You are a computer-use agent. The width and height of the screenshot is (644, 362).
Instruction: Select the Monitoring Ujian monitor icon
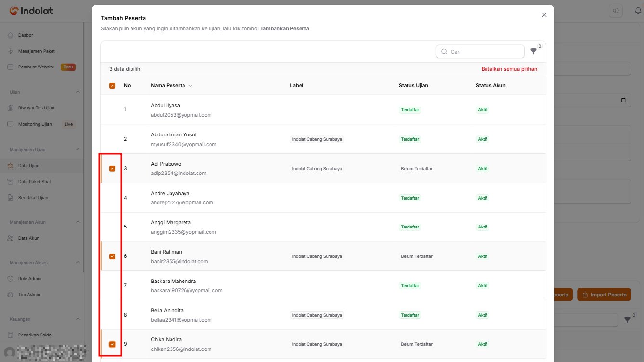[x=10, y=124]
